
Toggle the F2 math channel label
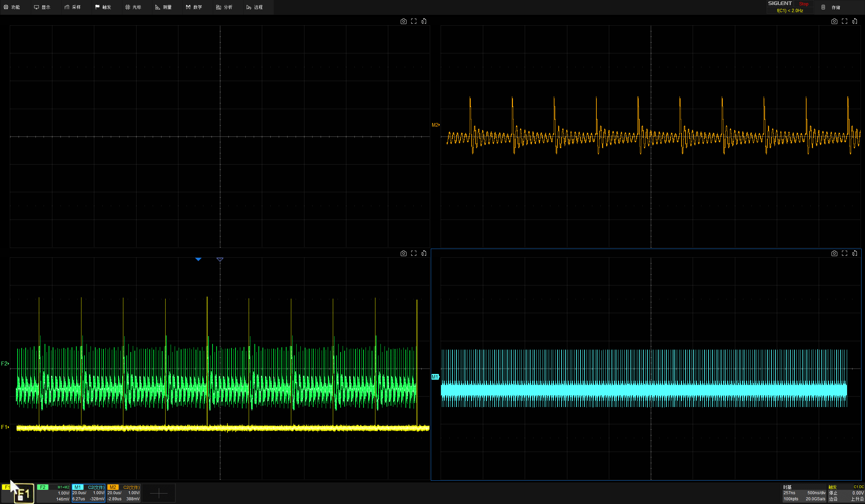[x=43, y=487]
